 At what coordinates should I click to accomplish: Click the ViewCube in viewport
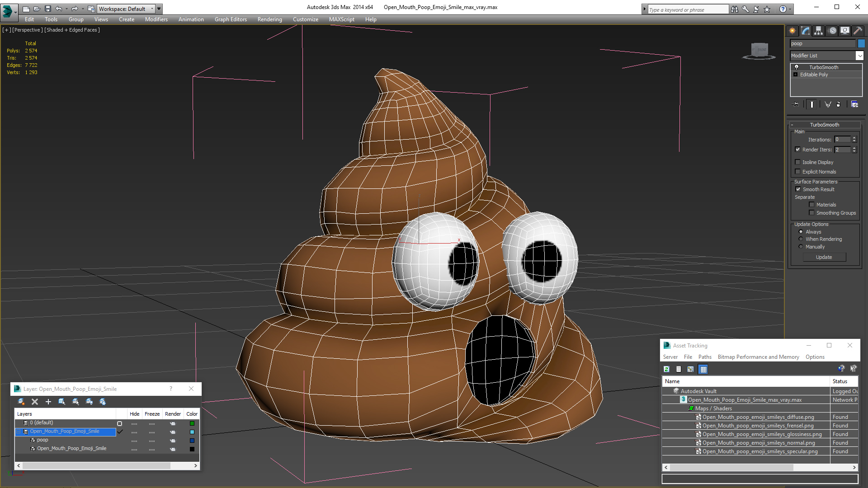(759, 51)
